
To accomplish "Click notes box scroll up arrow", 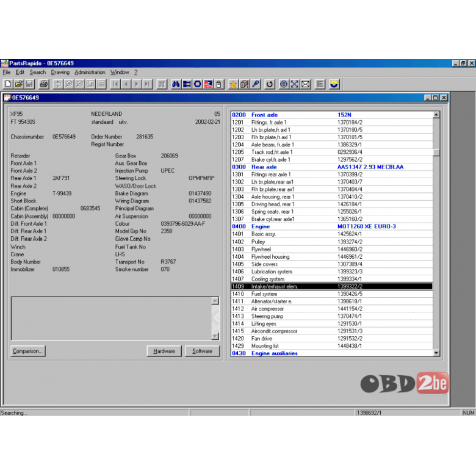I will pos(215,301).
